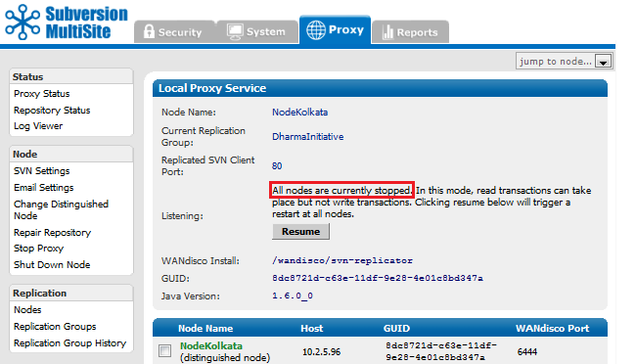This screenshot has height=364, width=636.
Task: Tick the NodeKolkata row checkbox
Action: tap(164, 350)
